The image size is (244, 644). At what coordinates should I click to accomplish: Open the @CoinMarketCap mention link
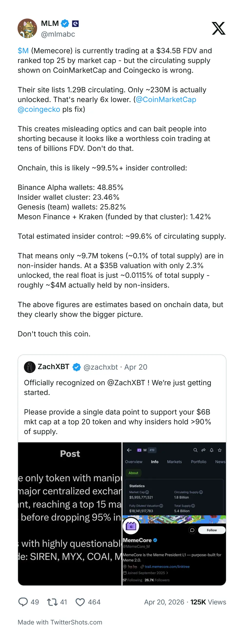point(166,100)
